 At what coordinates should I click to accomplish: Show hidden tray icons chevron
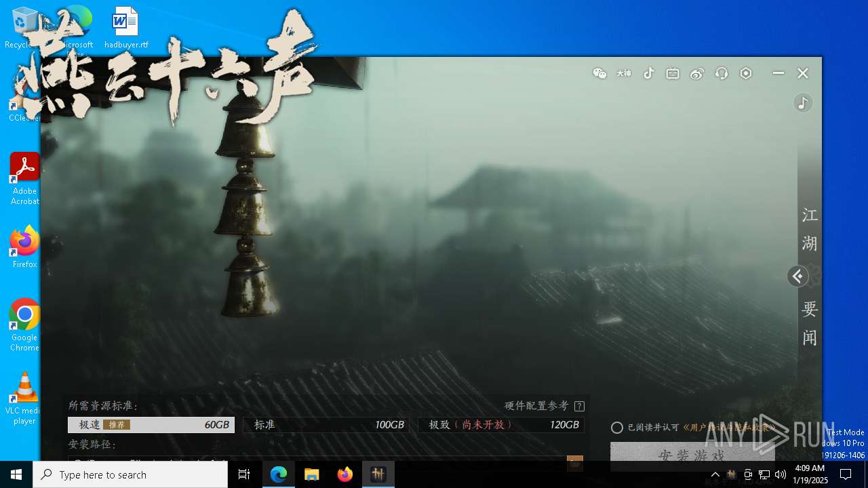click(715, 474)
